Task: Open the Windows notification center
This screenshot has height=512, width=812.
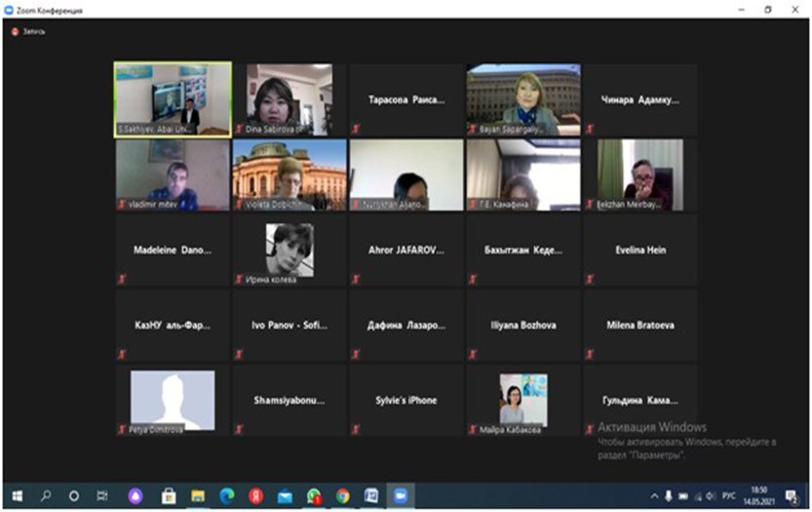Action: [792, 495]
